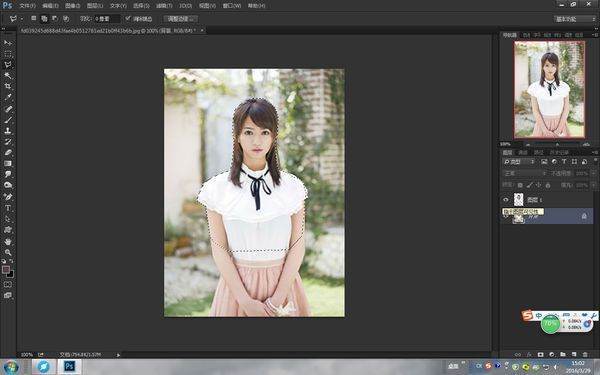Delete the selected layer with trash icon

click(585, 355)
